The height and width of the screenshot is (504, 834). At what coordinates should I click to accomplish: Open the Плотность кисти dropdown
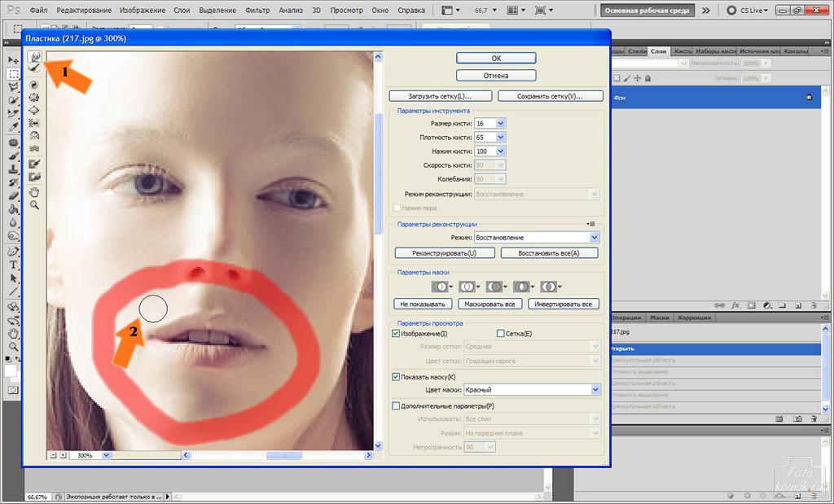pos(501,137)
